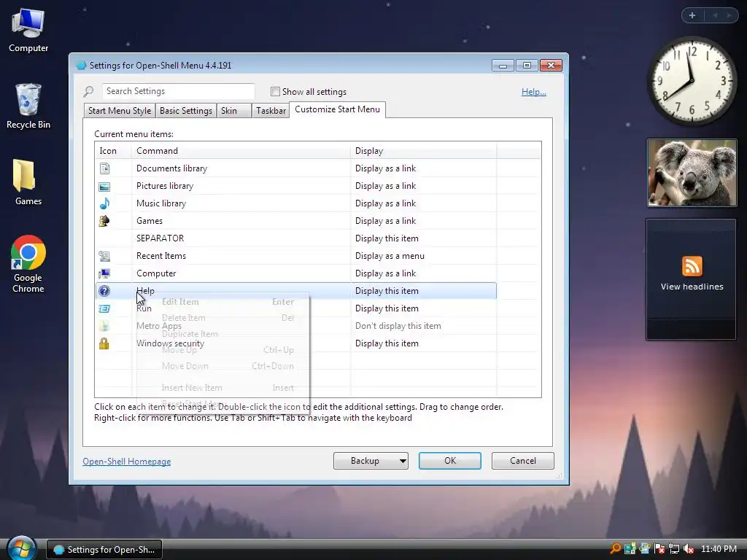Select the Recent Items command text
This screenshot has width=747, height=560.
pos(161,256)
